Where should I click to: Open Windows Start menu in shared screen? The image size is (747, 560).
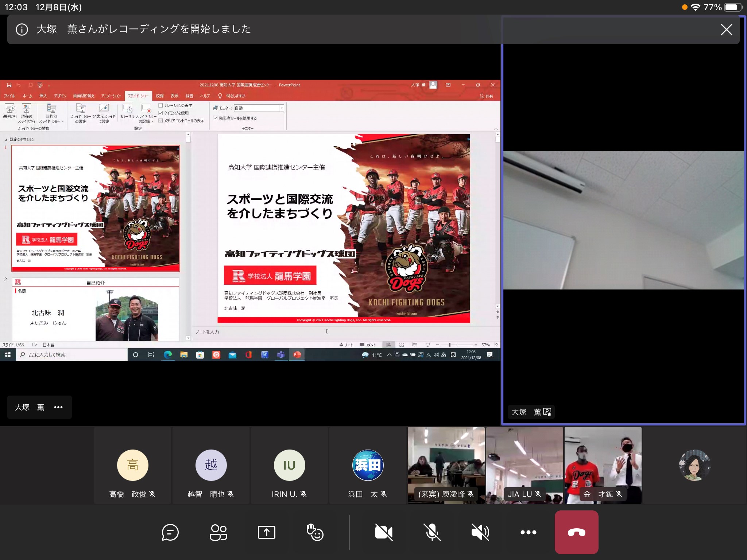click(x=8, y=355)
